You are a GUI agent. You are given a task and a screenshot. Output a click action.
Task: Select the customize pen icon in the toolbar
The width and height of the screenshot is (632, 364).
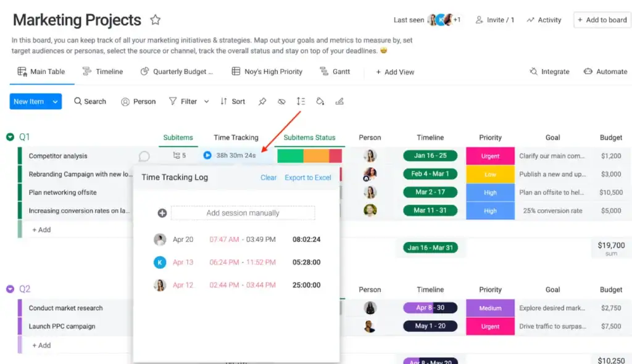[339, 101]
